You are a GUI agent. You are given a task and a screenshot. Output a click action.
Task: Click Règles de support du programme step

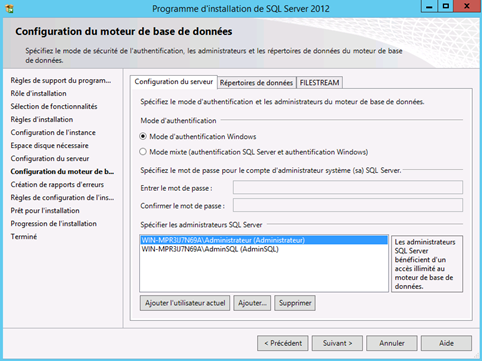(61, 80)
